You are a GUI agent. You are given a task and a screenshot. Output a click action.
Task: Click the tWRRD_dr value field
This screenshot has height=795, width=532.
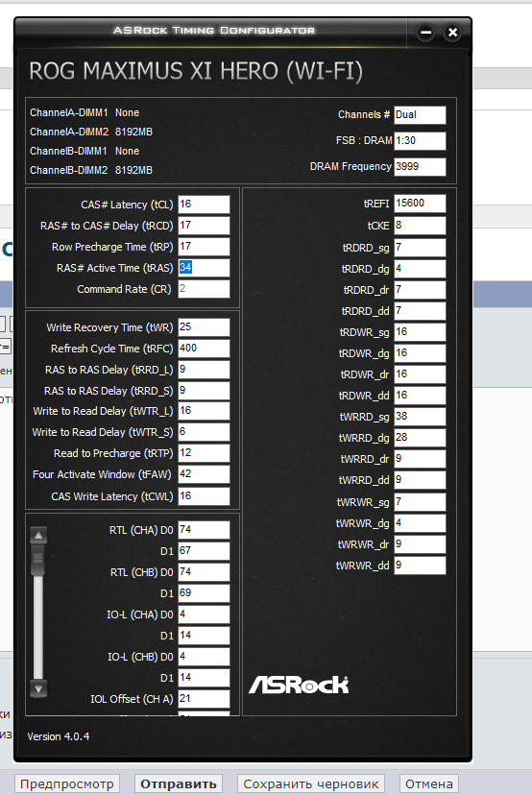coord(420,459)
